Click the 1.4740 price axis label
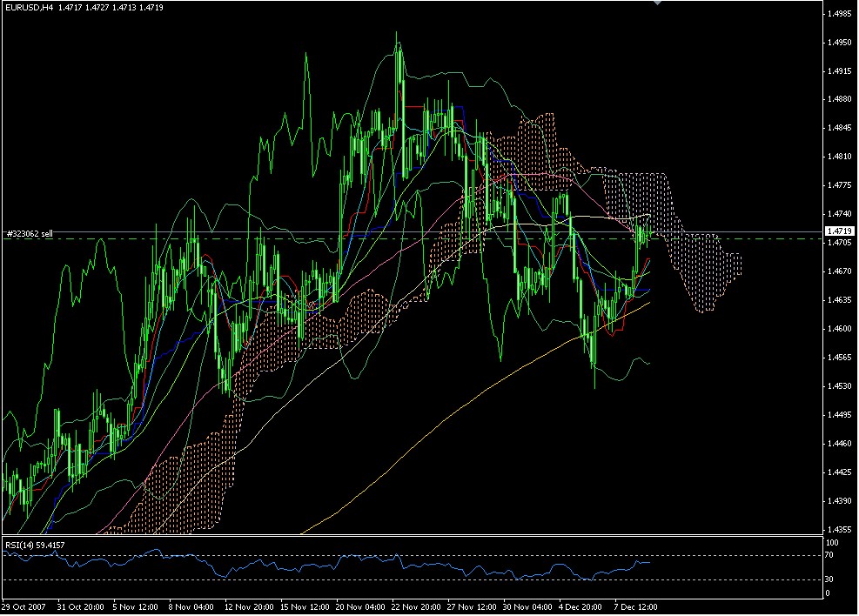This screenshot has width=859, height=616. point(840,214)
